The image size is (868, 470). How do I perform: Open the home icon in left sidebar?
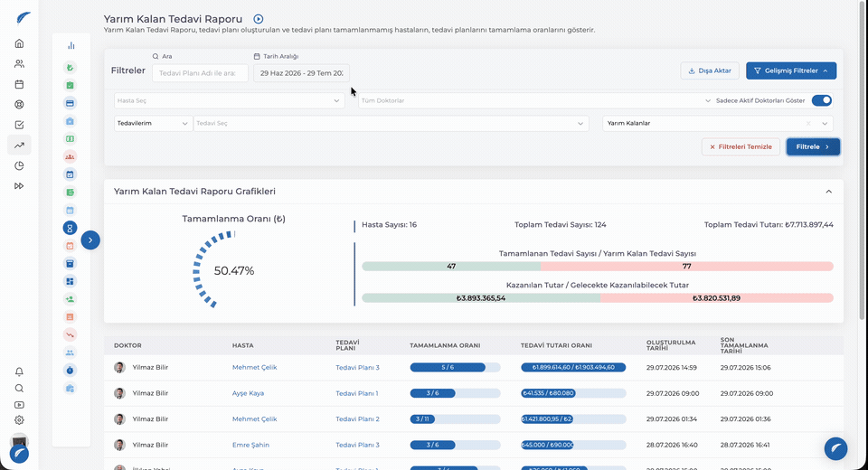[x=19, y=43]
